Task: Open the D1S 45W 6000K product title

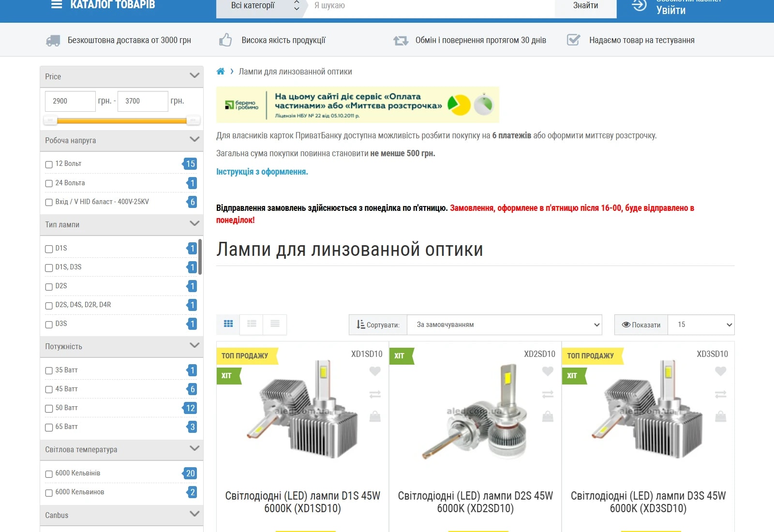Action: (303, 502)
